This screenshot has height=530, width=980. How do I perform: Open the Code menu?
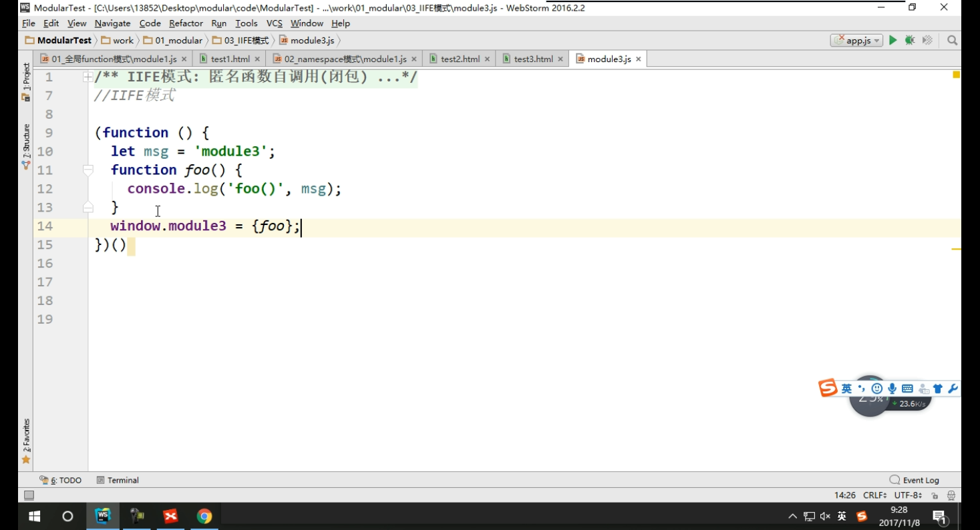[150, 23]
